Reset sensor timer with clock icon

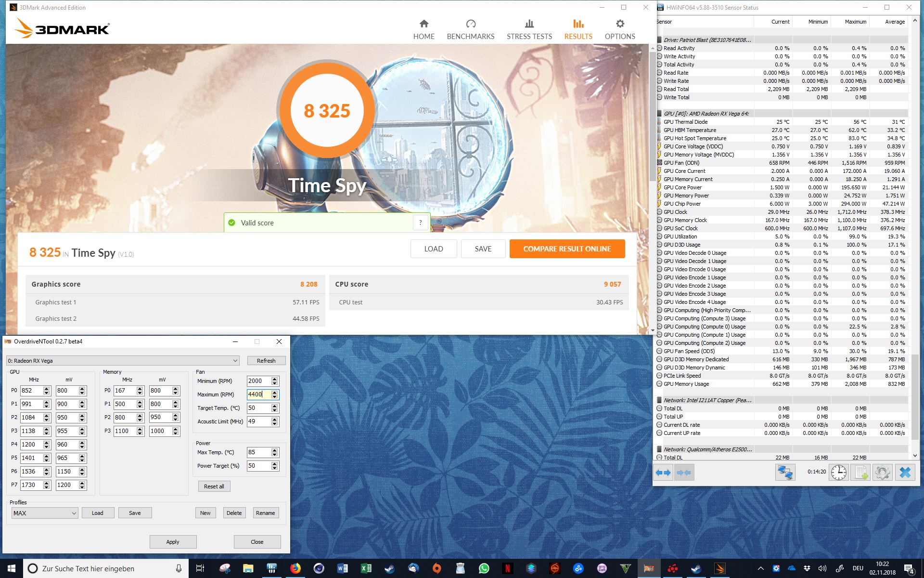[839, 473]
